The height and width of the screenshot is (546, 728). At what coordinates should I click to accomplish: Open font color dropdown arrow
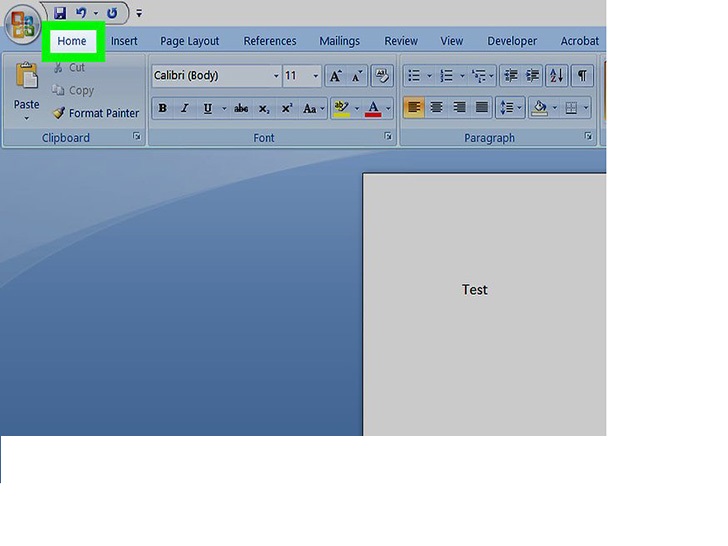point(389,109)
